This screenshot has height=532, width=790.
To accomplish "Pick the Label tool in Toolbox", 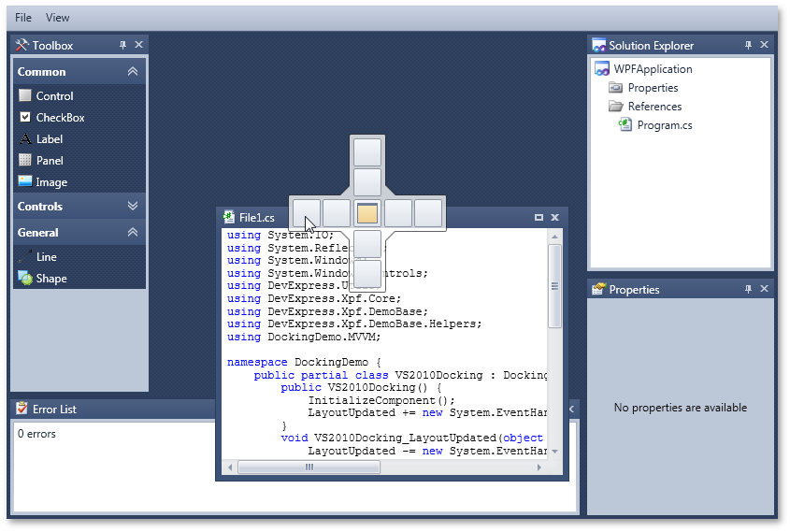I will 49,139.
